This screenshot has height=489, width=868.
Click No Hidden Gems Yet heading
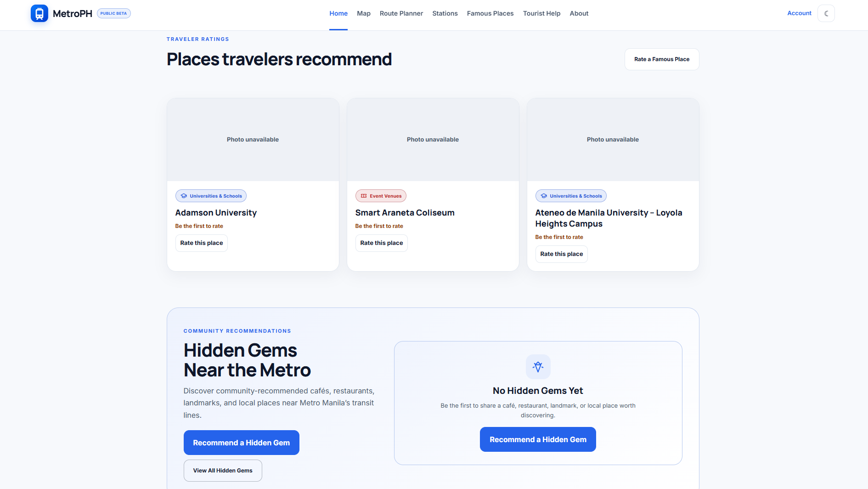tap(538, 391)
